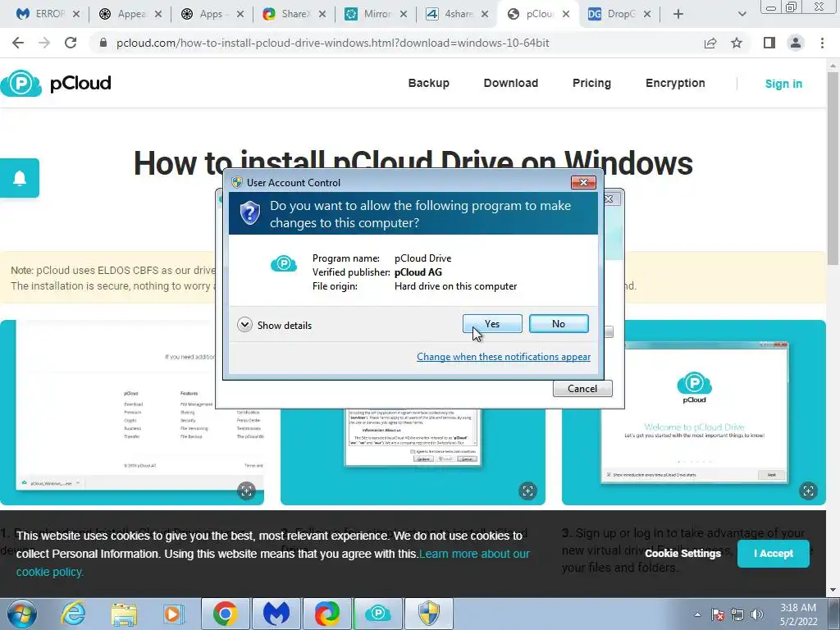Click Sign in link

(x=783, y=84)
